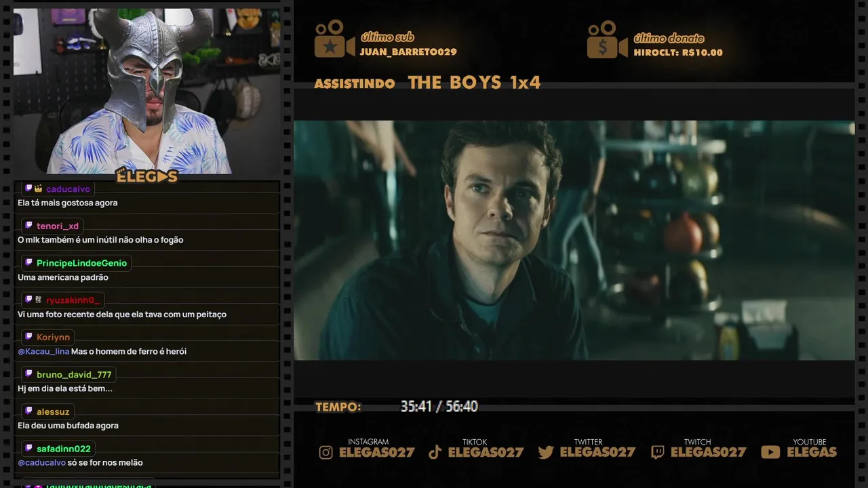This screenshot has width=868, height=488.
Task: Click the TEMPO: label
Action: pyautogui.click(x=338, y=407)
